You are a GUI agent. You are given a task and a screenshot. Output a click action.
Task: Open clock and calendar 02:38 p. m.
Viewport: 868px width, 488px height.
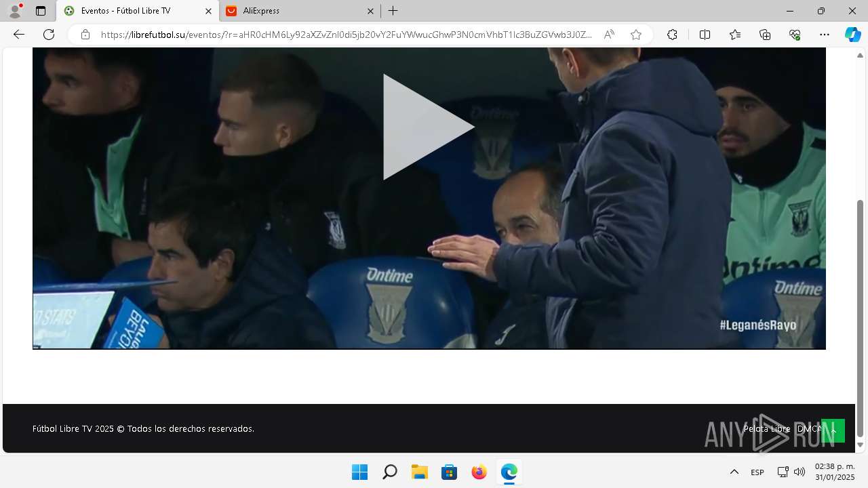pyautogui.click(x=835, y=472)
